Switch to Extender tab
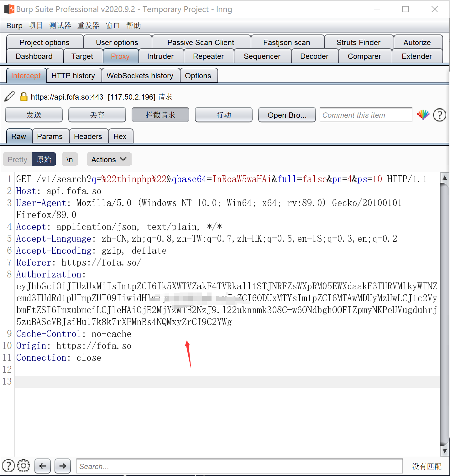This screenshot has width=450, height=476. point(417,56)
